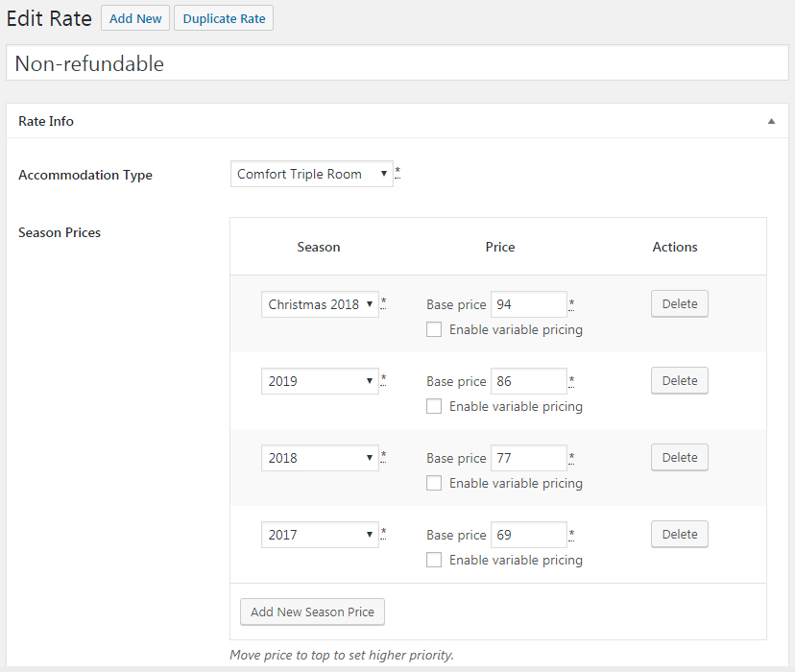Open the 2017 season dropdown
The width and height of the screenshot is (795, 672).
320,535
